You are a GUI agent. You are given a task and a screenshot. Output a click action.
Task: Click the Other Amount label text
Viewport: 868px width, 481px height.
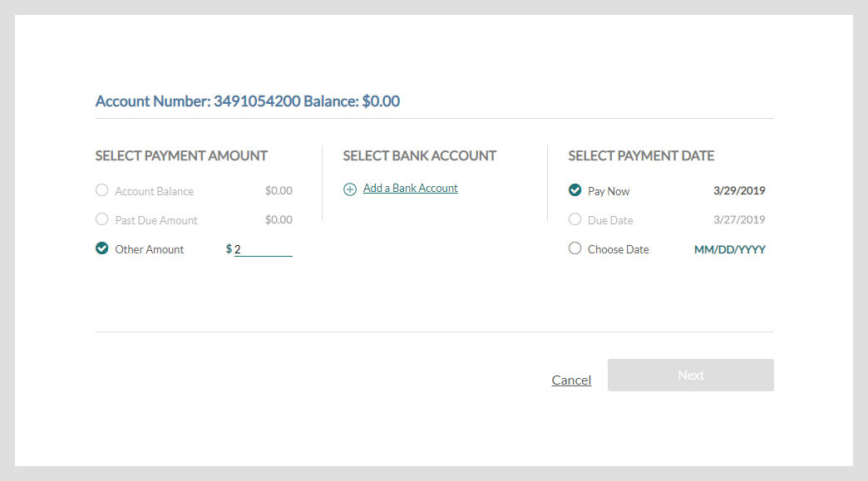tap(150, 249)
